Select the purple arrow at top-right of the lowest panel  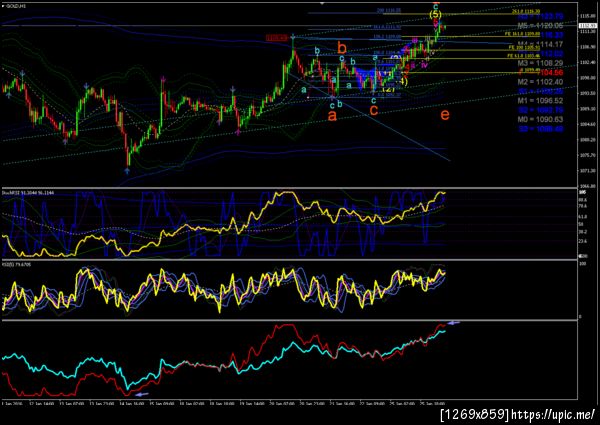click(453, 323)
